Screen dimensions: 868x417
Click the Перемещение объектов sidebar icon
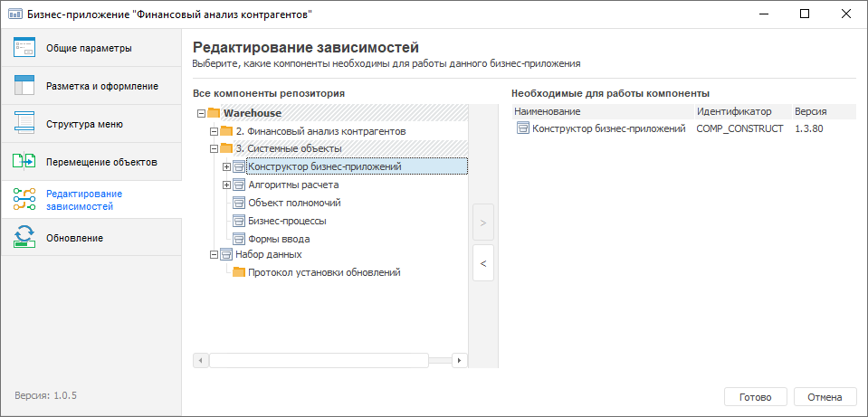pyautogui.click(x=24, y=162)
